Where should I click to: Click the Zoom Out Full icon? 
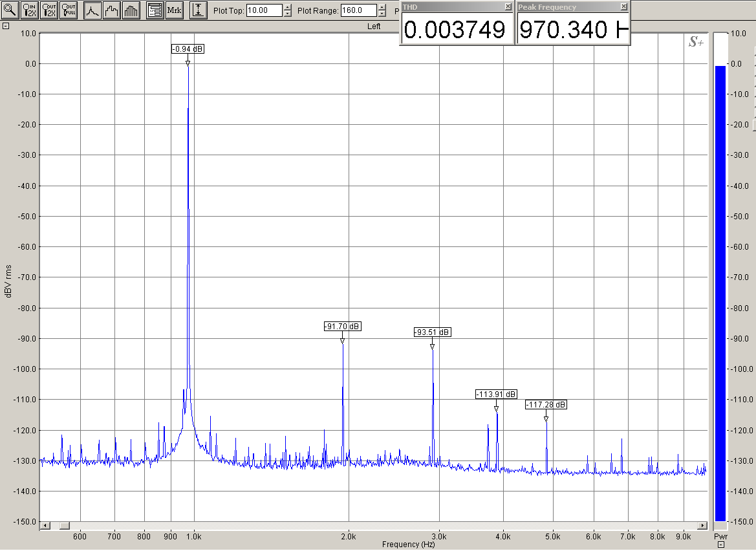69,10
